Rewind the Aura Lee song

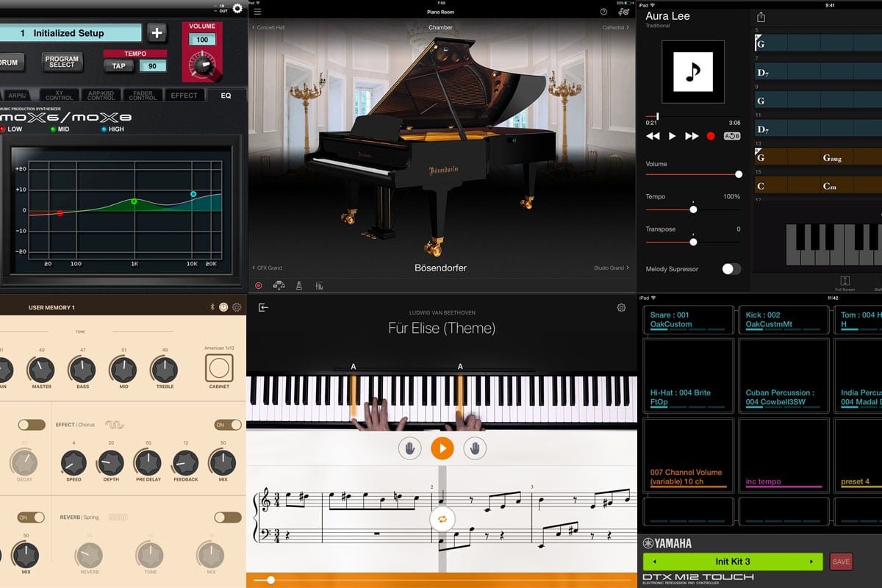[653, 136]
